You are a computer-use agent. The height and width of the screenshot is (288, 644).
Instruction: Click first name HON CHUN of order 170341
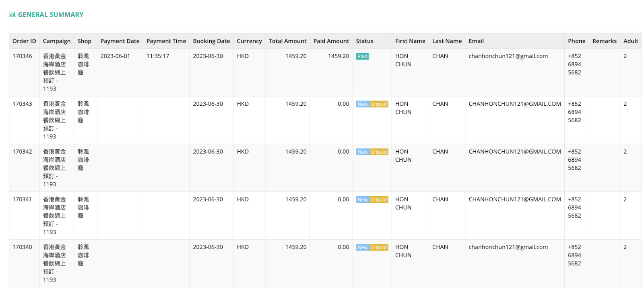403,204
